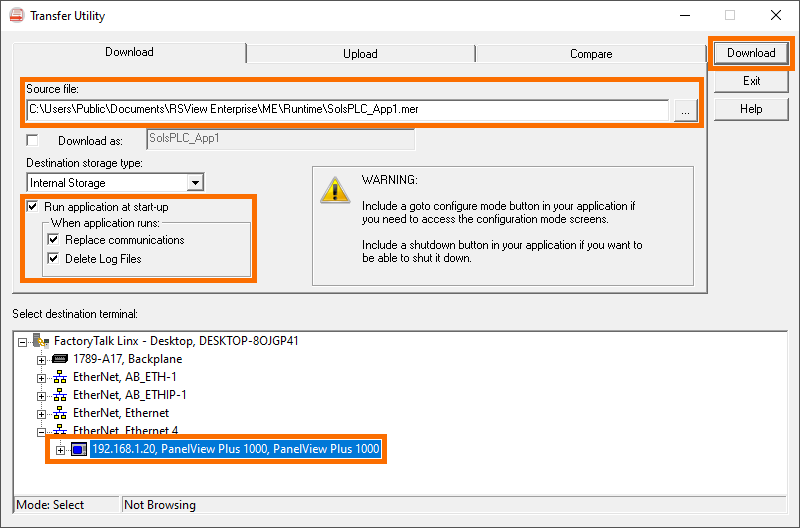Expand the 192.168.1.20 PanelView node
The width and height of the screenshot is (800, 528).
click(60, 450)
